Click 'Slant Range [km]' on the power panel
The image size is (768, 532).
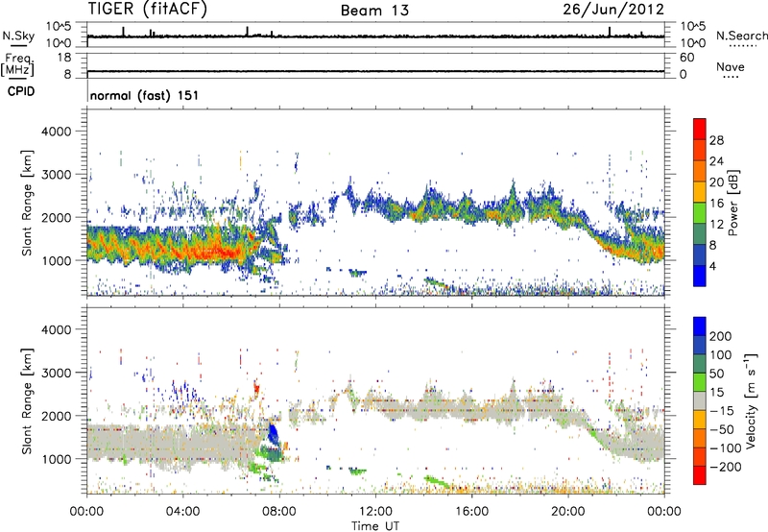(27, 204)
